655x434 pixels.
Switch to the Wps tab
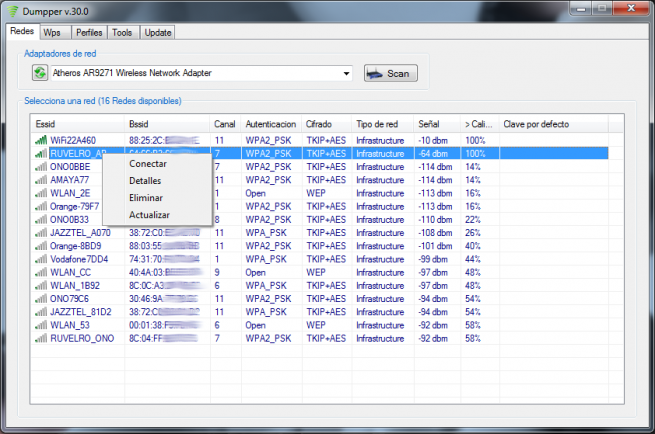coord(51,33)
